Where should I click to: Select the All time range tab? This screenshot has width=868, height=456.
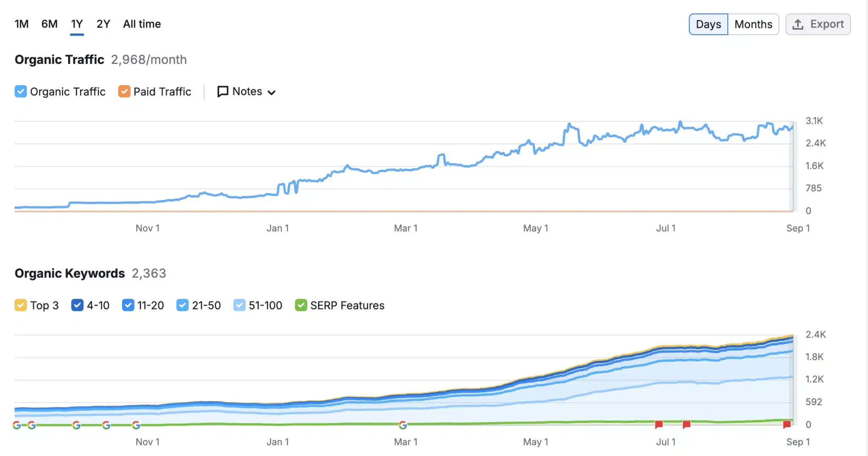click(x=142, y=24)
